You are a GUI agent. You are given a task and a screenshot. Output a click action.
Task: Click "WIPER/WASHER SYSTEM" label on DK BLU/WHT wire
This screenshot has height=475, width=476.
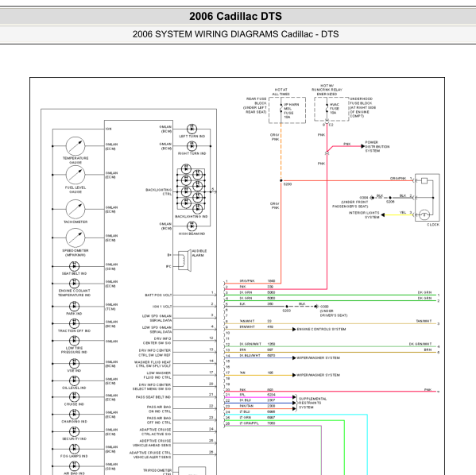[x=318, y=358]
